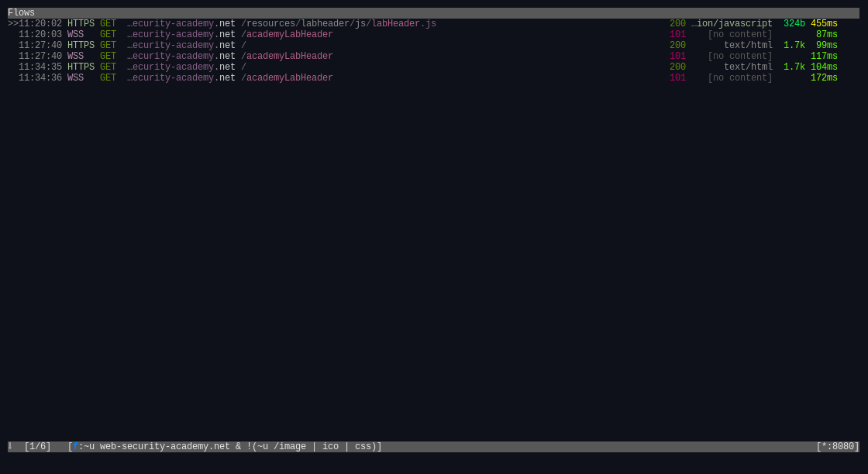
Task: Click the 11:34:35 HTTPS flow timestamp
Action: click(40, 67)
